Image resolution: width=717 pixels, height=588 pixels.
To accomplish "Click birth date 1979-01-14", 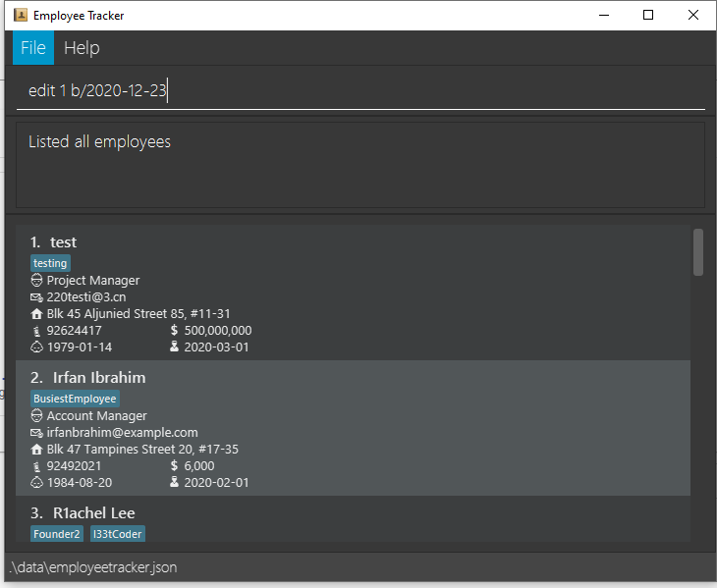I will point(80,347).
